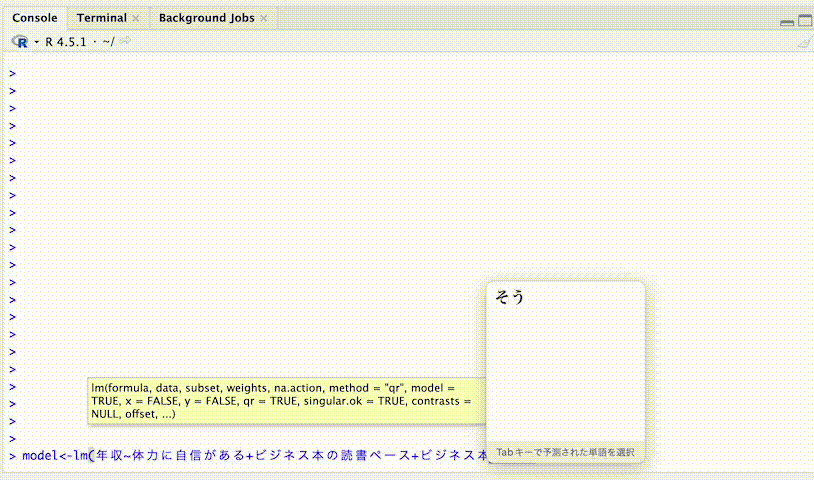Viewport: 814px width, 480px height.
Task: Close the Background Jobs tab
Action: 264,18
